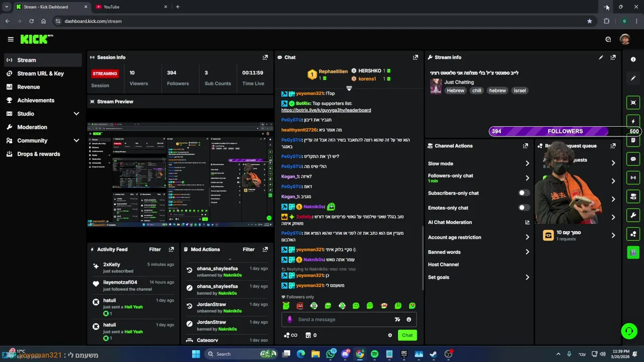This screenshot has height=362, width=644.
Task: Open the emoji picker in message box
Action: click(409, 319)
